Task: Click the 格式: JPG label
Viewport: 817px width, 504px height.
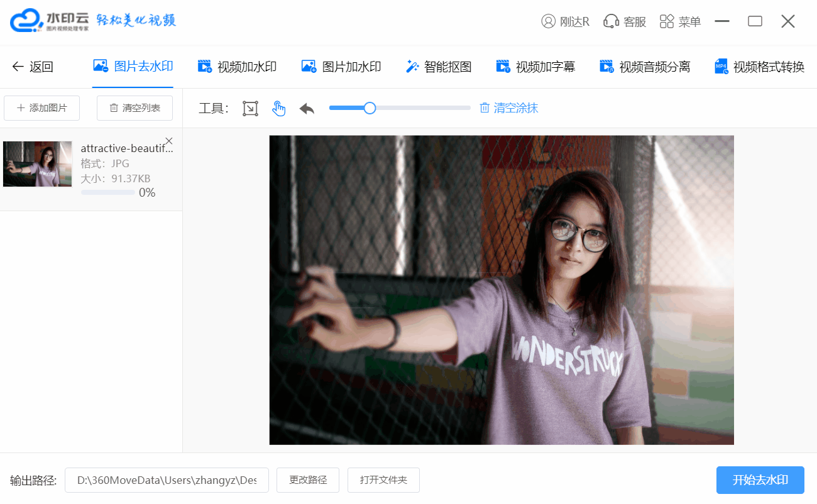Action: click(104, 163)
